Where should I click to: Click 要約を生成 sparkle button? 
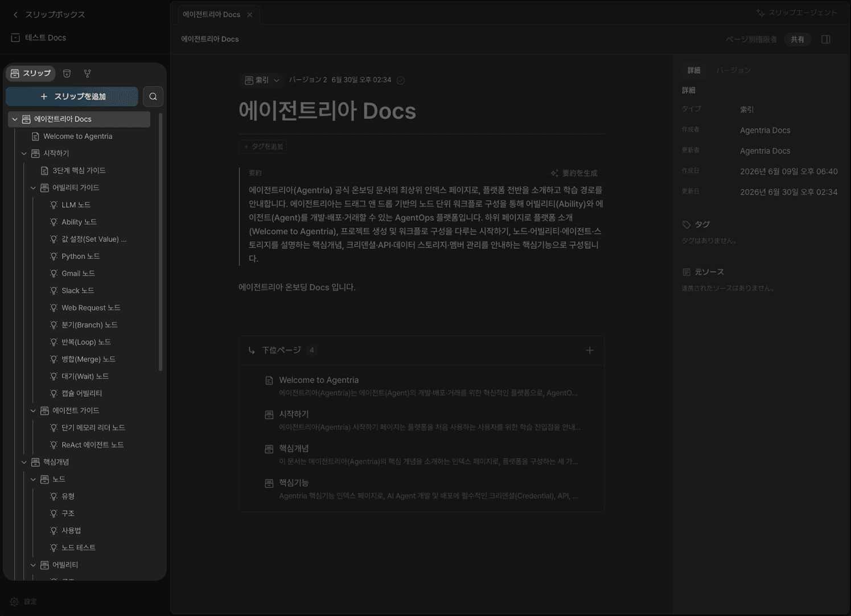click(574, 173)
